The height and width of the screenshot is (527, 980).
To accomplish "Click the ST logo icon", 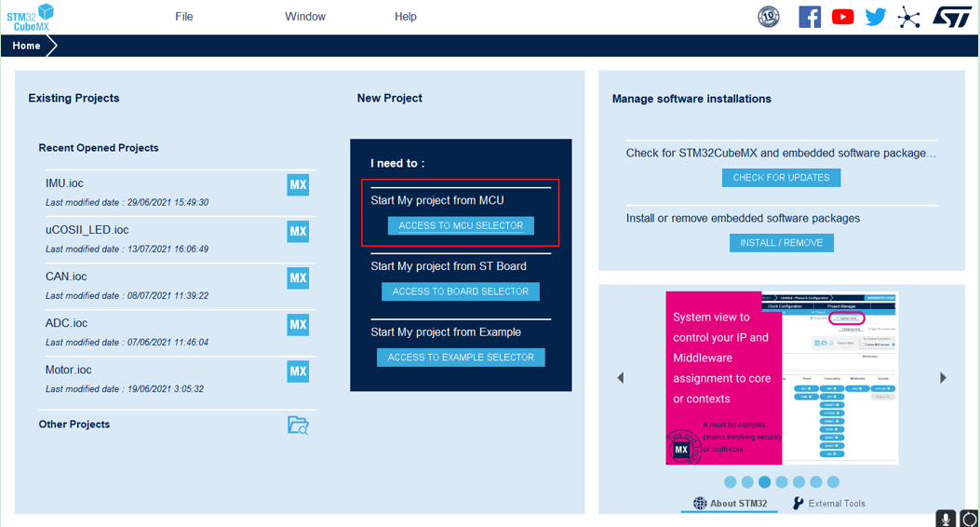I will 951,17.
